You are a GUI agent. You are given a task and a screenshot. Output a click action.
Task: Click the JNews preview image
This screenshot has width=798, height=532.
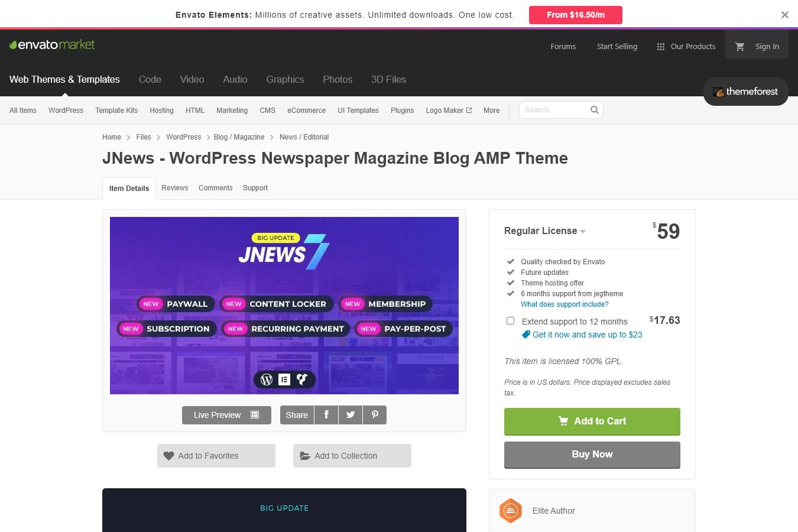[284, 306]
